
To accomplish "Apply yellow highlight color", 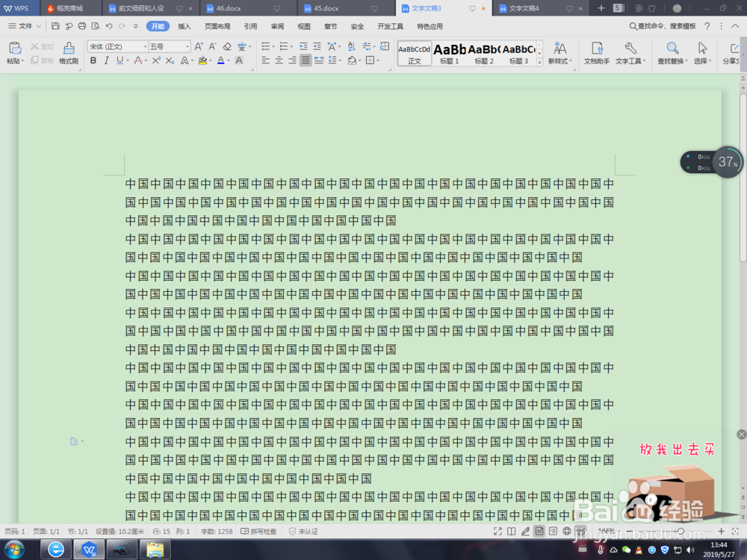I will (x=202, y=60).
